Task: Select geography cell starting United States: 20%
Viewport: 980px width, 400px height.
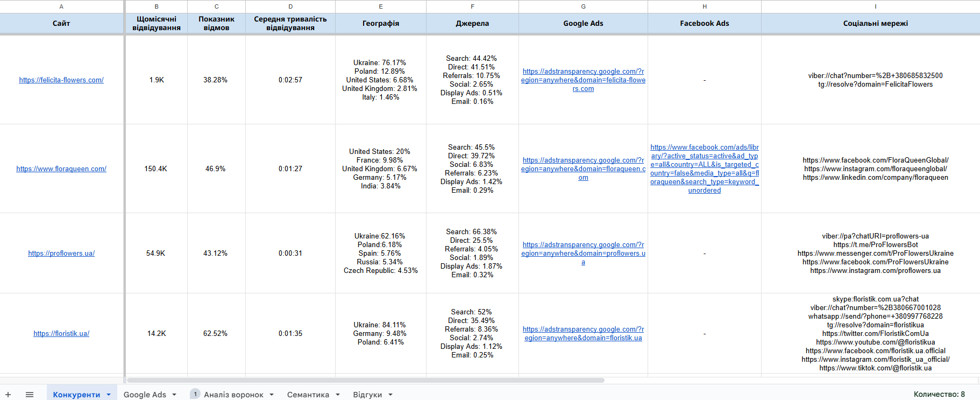Action: (381, 169)
